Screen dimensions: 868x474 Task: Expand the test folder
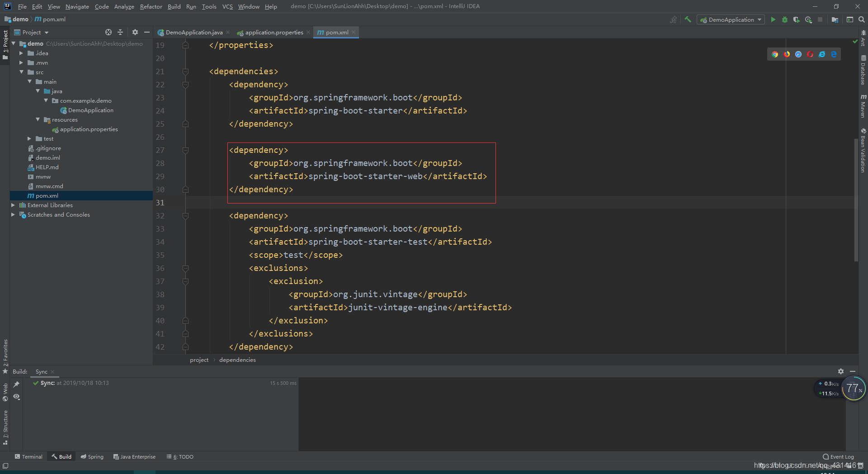pos(29,138)
